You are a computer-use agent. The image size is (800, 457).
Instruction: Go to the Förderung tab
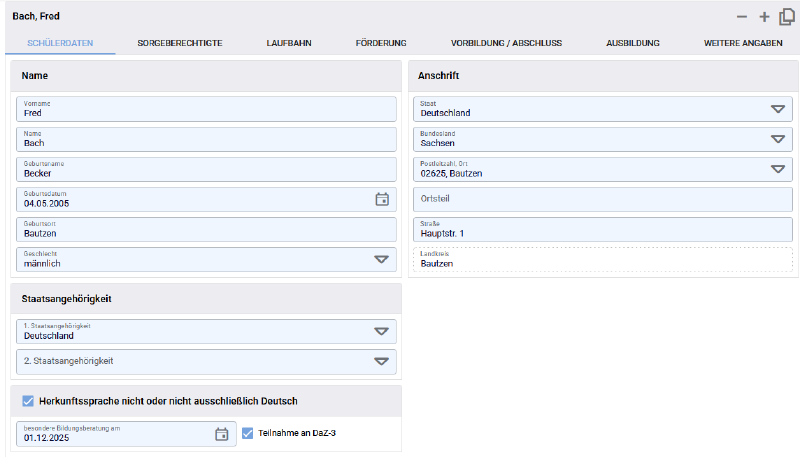pos(380,44)
